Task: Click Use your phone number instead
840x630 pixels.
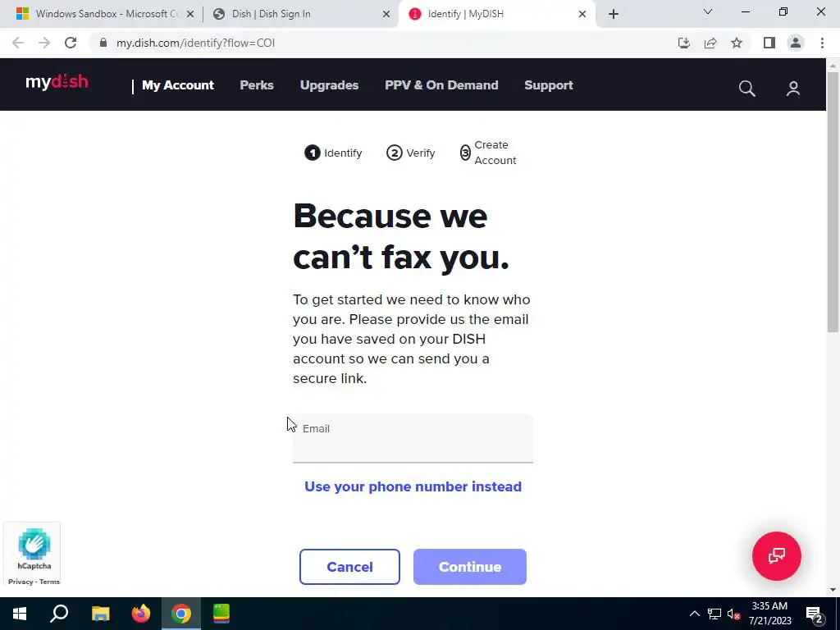Action: (413, 486)
